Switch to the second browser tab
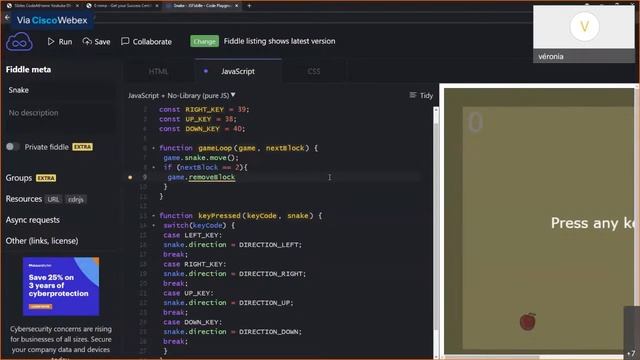 tap(122, 6)
